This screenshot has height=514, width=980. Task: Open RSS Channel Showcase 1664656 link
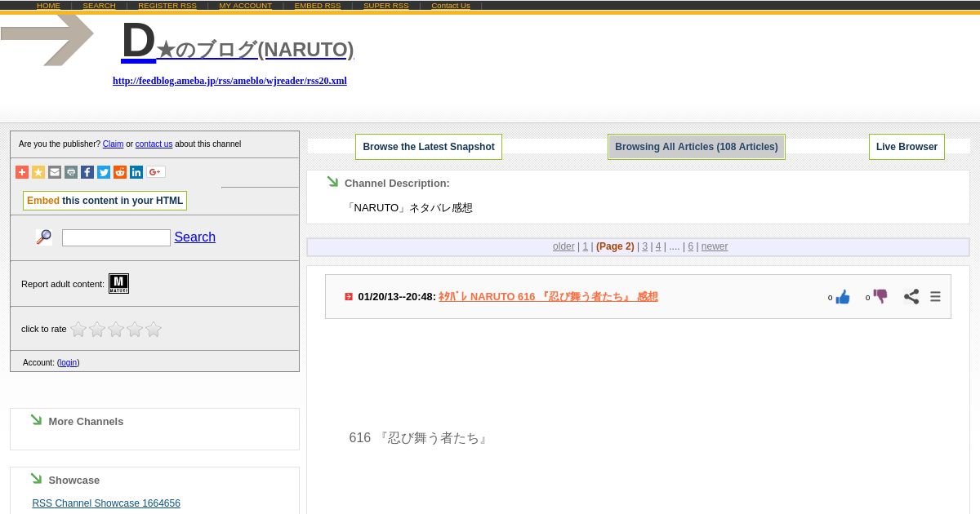[x=106, y=503]
